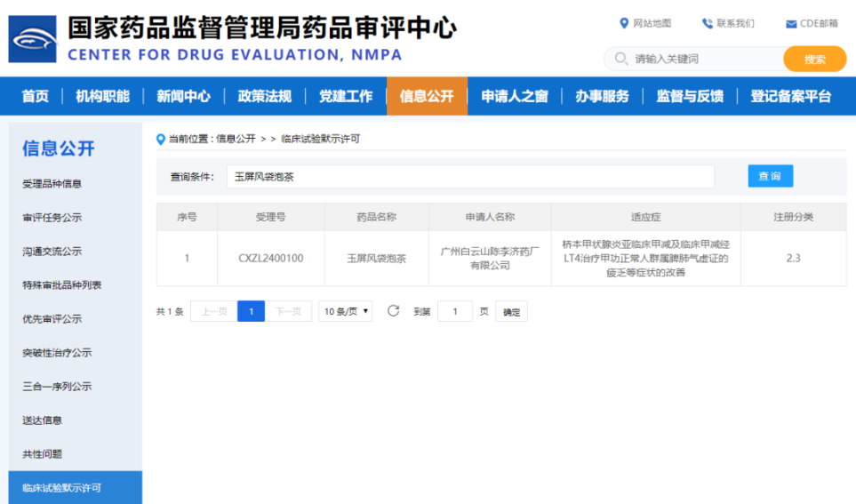Click the CDE logo icon
The width and height of the screenshot is (856, 504).
tap(32, 40)
